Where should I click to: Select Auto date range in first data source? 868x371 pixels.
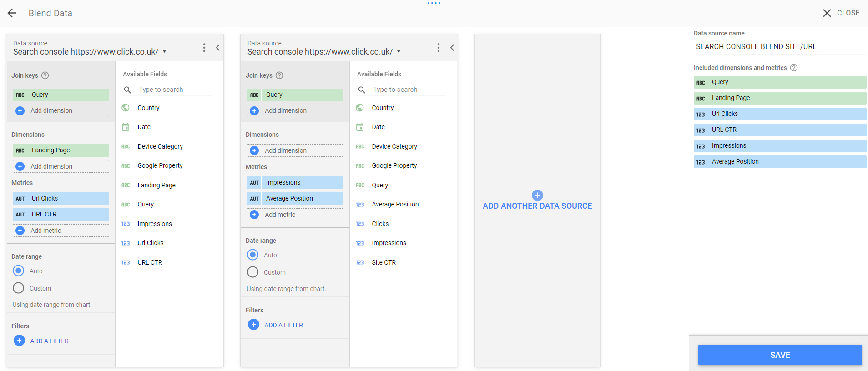(x=19, y=271)
